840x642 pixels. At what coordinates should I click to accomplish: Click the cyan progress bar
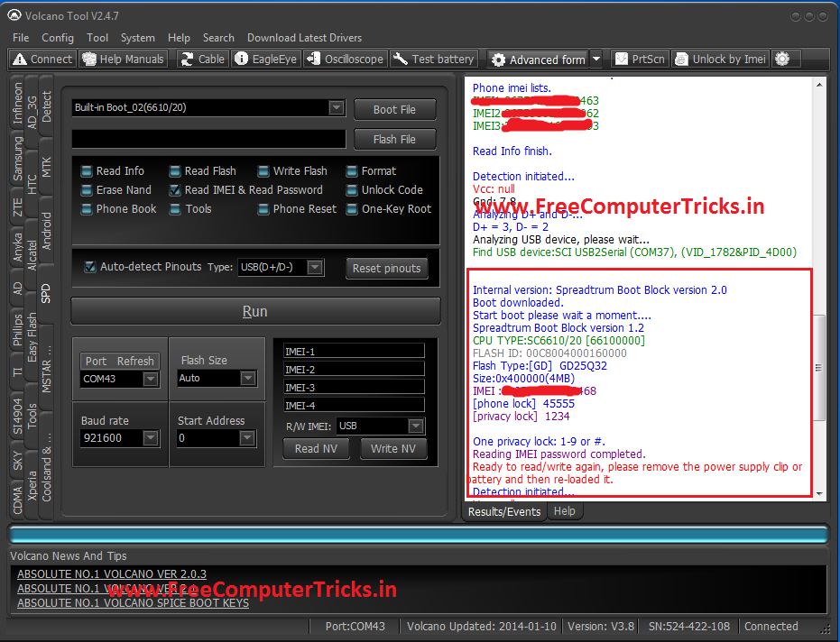click(x=419, y=535)
